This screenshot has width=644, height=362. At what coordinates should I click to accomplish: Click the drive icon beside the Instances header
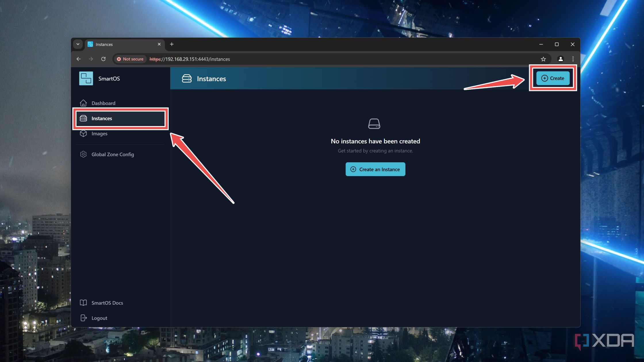pos(187,78)
